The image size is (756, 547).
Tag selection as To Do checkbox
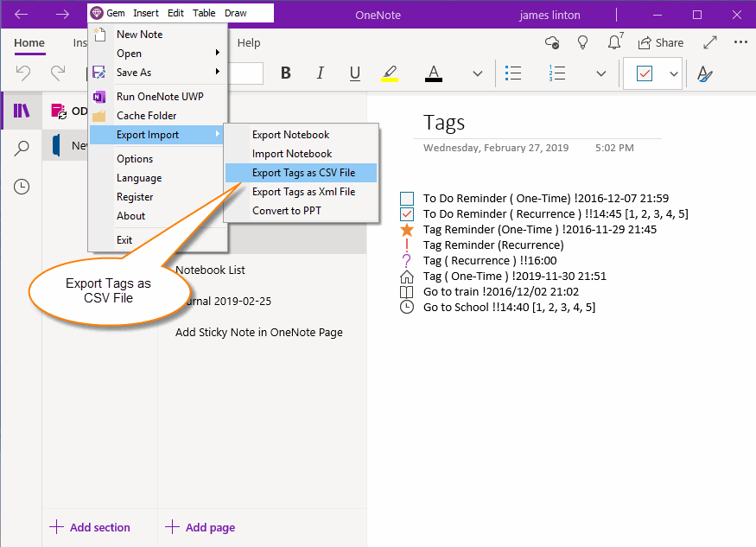[x=645, y=73]
